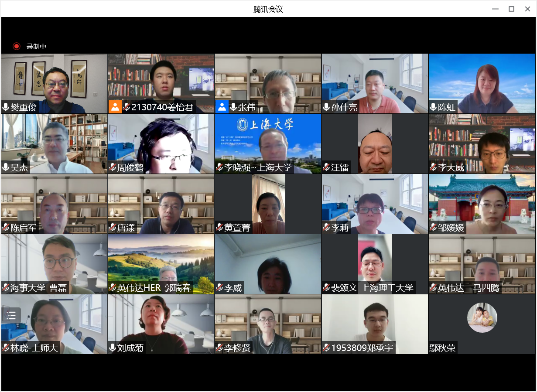Click the microphone icon next to 樊重俊
Image resolution: width=537 pixels, height=392 pixels.
6,107
